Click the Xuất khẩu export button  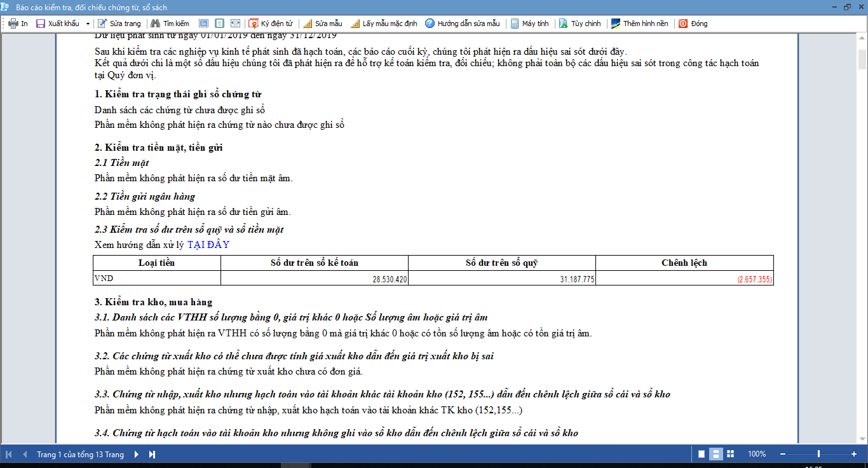coord(58,24)
